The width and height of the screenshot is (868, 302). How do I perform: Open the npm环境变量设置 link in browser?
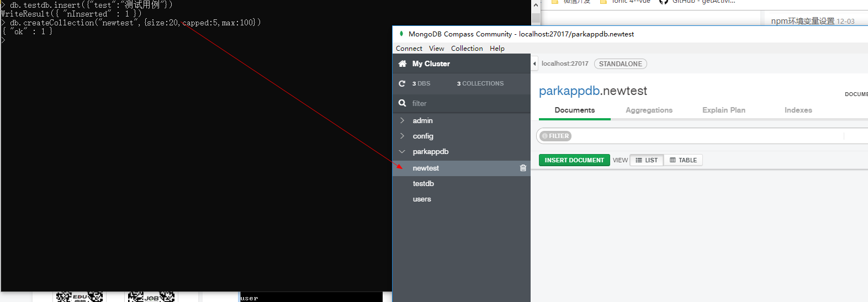tap(803, 21)
